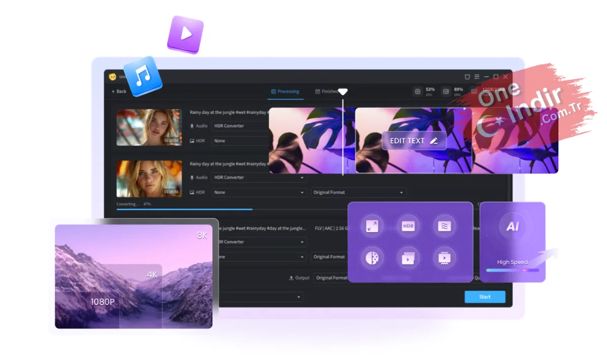Image resolution: width=607 pixels, height=364 pixels.
Task: Open first video's HDR None dropdown
Action: [x=240, y=141]
